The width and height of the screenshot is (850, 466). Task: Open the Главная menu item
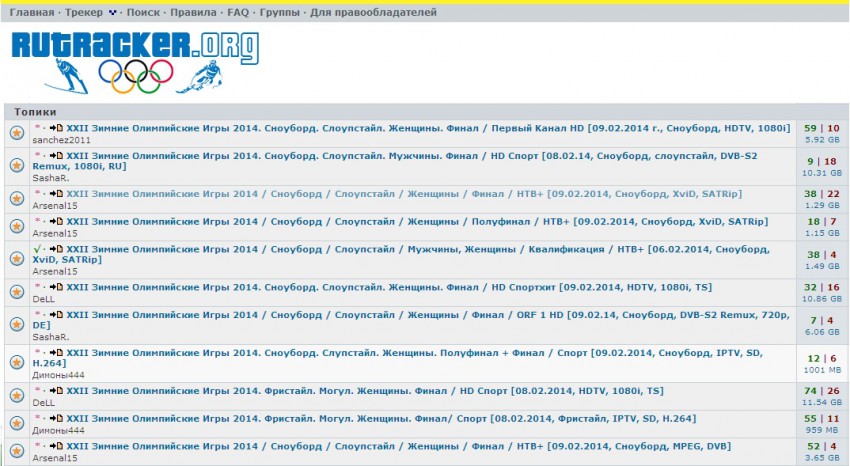click(31, 13)
